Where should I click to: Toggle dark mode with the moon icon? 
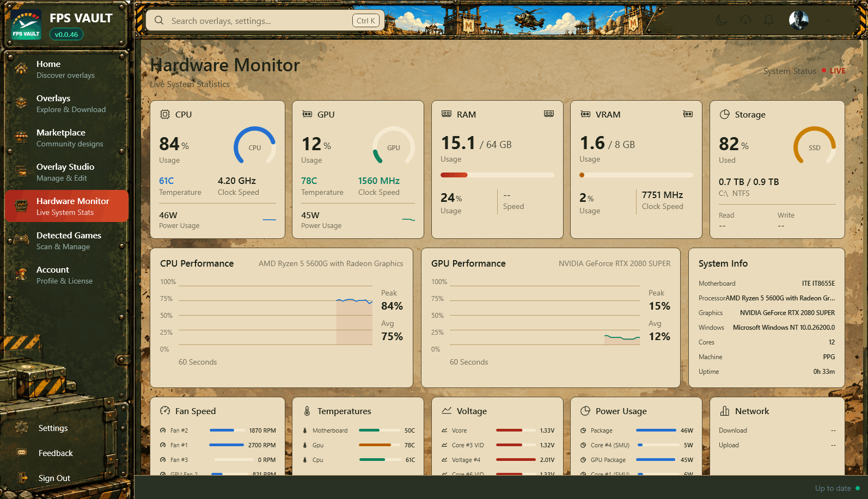722,20
